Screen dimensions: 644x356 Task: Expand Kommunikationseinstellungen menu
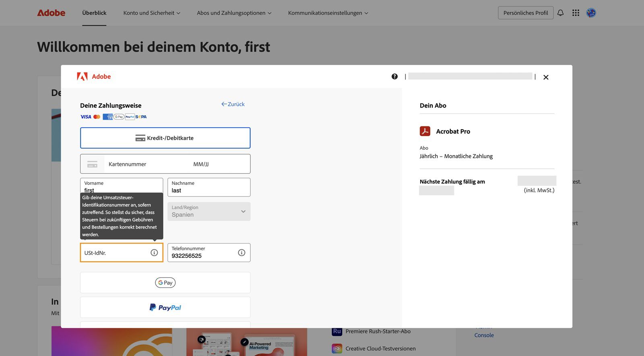coord(328,13)
